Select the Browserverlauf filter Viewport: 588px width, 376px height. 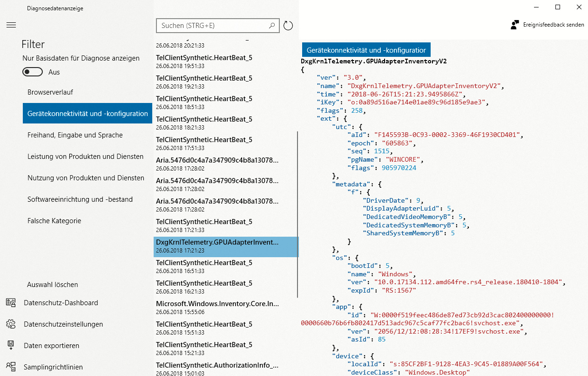pos(50,92)
